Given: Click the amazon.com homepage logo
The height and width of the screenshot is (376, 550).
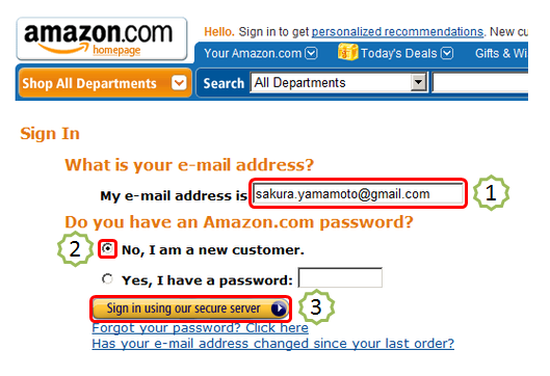Looking at the screenshot, I should [x=102, y=39].
